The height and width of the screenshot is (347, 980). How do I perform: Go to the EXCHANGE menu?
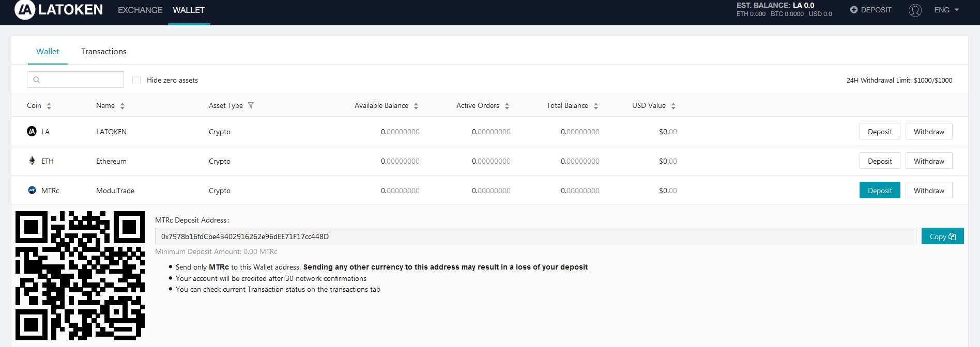[x=140, y=10]
